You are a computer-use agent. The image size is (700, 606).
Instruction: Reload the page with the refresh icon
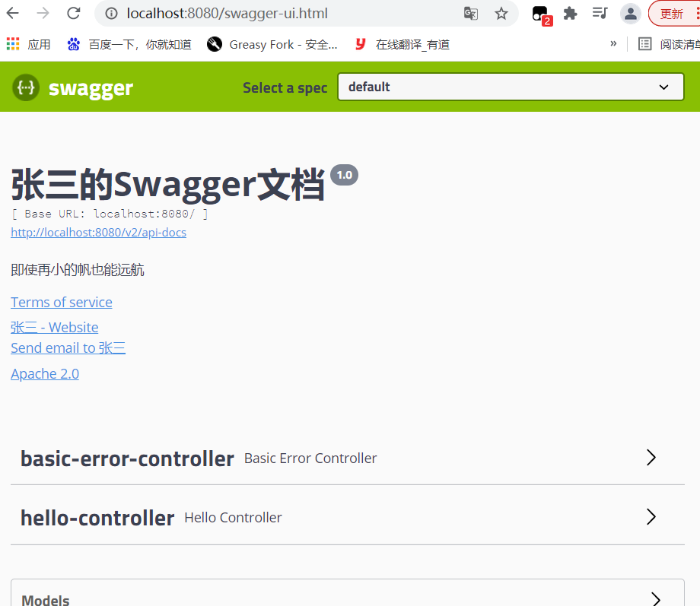coord(74,14)
